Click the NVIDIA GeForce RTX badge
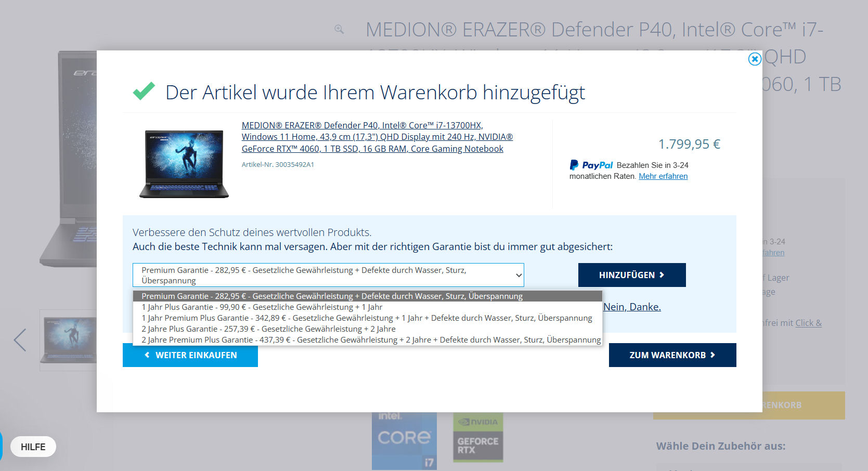Viewport: 868px width, 471px height. 477,437
